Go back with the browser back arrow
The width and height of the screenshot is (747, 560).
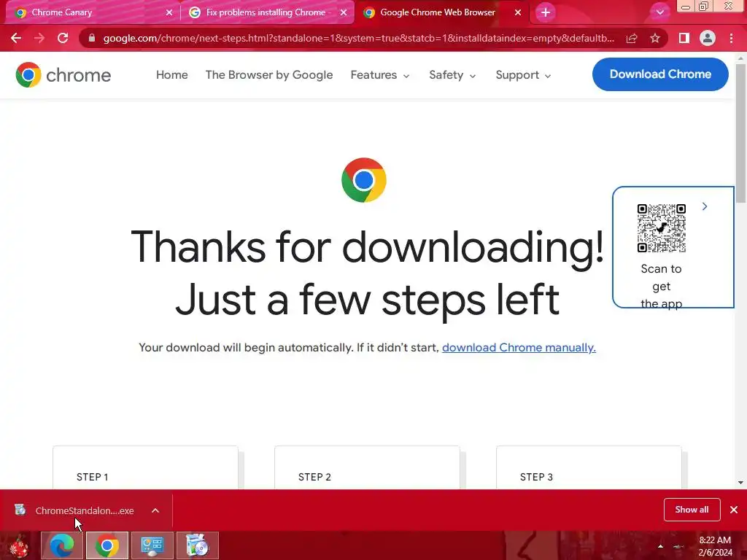[16, 38]
